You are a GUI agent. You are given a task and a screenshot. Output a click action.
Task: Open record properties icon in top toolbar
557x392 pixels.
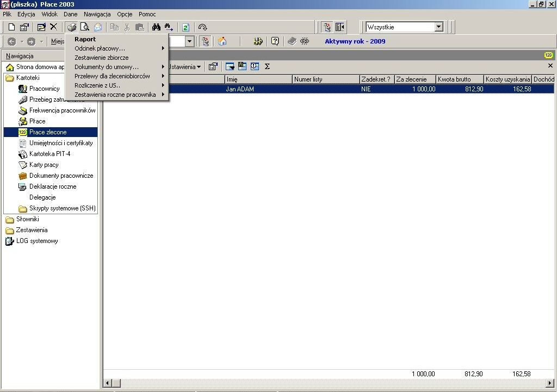[x=24, y=27]
